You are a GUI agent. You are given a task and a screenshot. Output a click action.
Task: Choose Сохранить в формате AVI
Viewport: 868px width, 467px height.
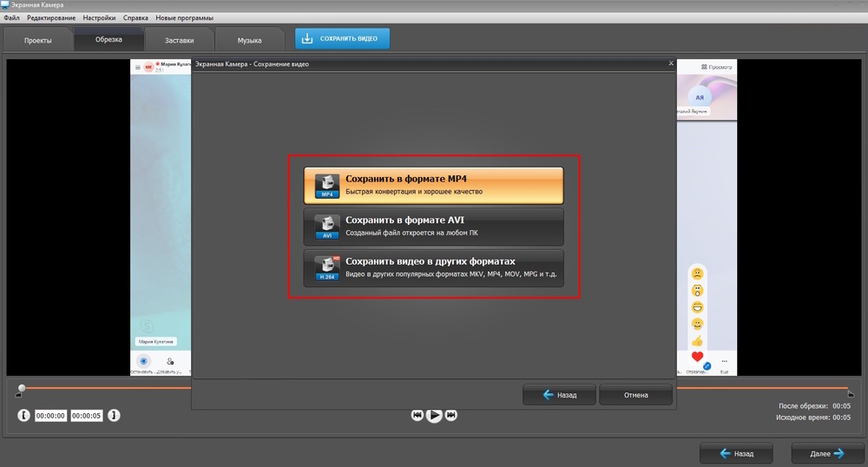[x=433, y=227]
